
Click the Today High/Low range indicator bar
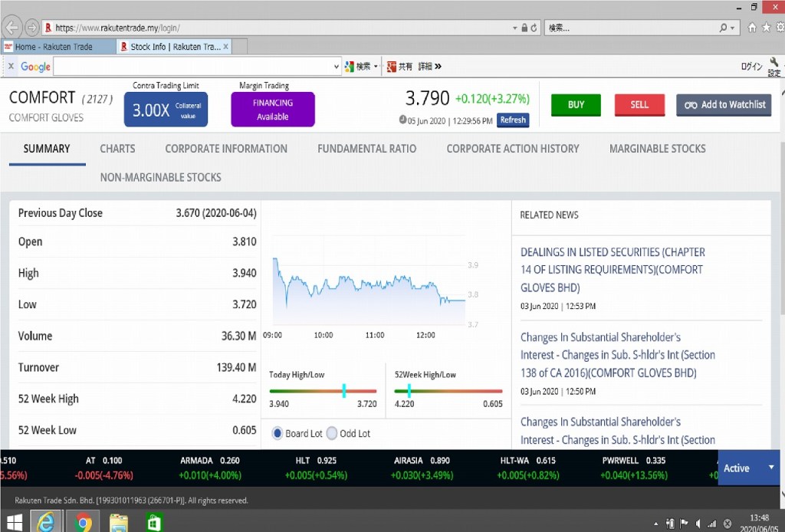point(323,391)
